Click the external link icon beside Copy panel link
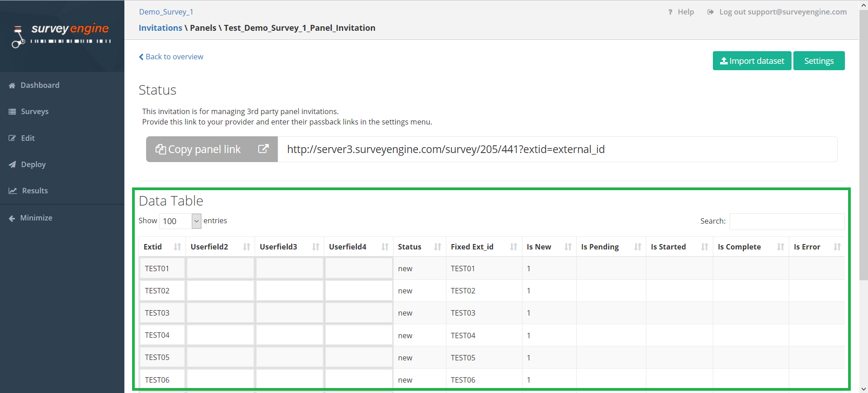The width and height of the screenshot is (868, 393). (x=263, y=149)
